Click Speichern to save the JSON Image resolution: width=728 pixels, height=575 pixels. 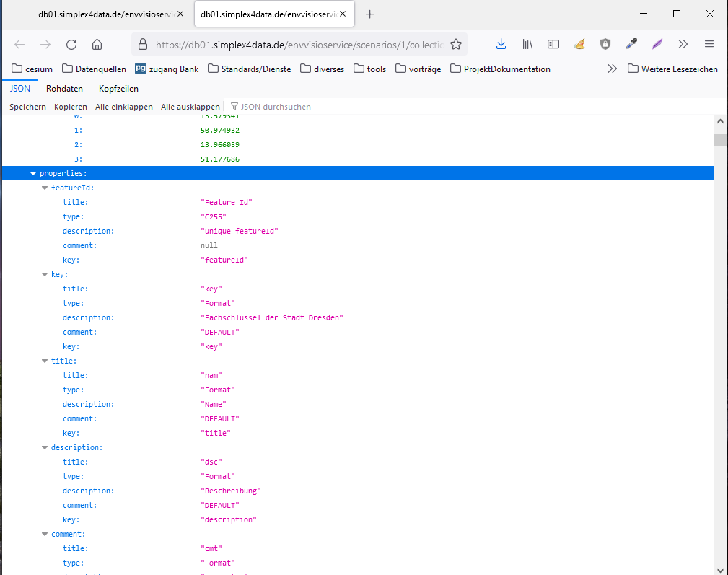[27, 107]
